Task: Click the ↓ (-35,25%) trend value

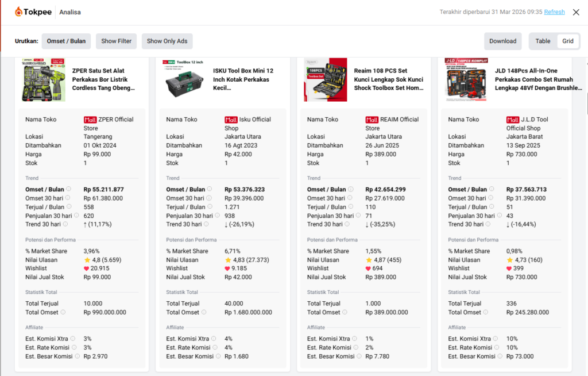Action: tap(380, 224)
